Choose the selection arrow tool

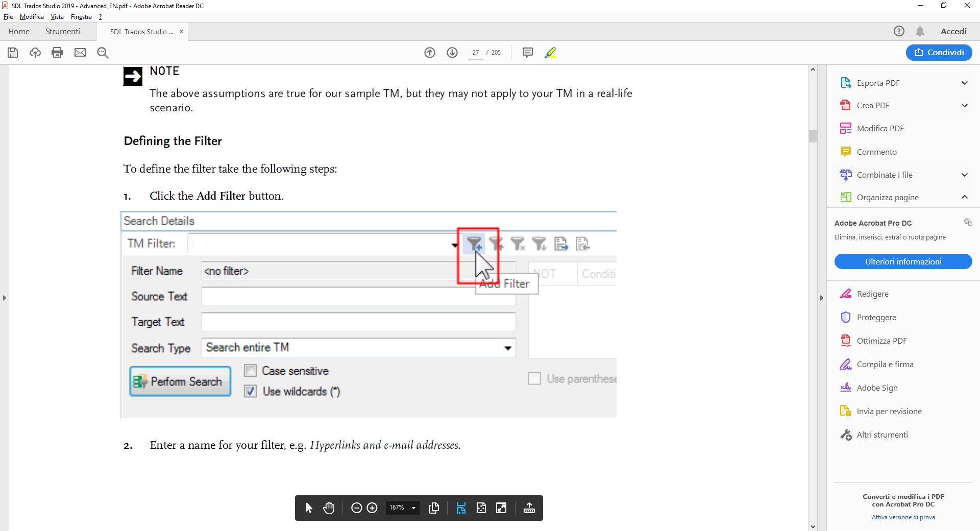[x=309, y=508]
